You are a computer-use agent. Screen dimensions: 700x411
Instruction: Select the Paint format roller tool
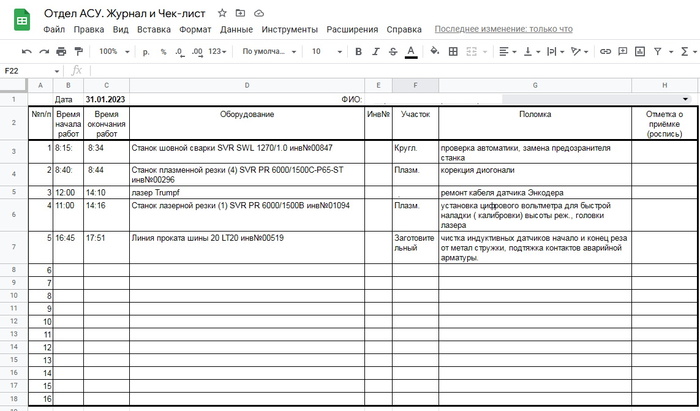pyautogui.click(x=78, y=51)
